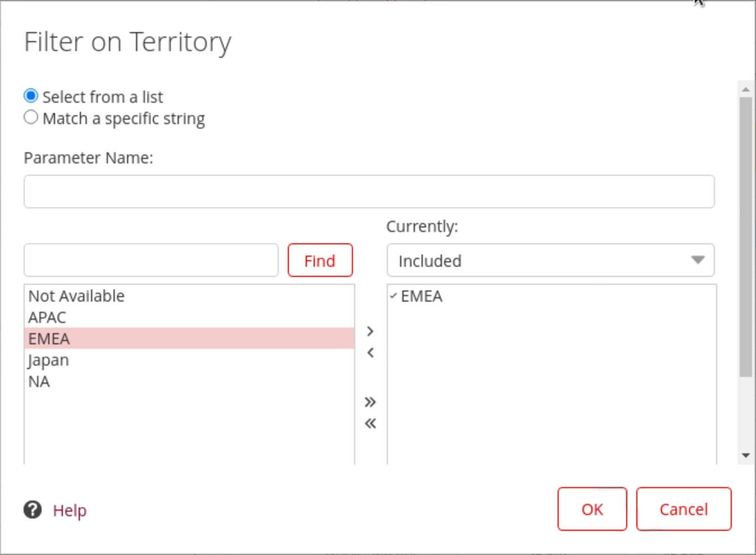Cancel the Territory filter dialog
Screen dimensions: 756x555
pyautogui.click(x=683, y=509)
